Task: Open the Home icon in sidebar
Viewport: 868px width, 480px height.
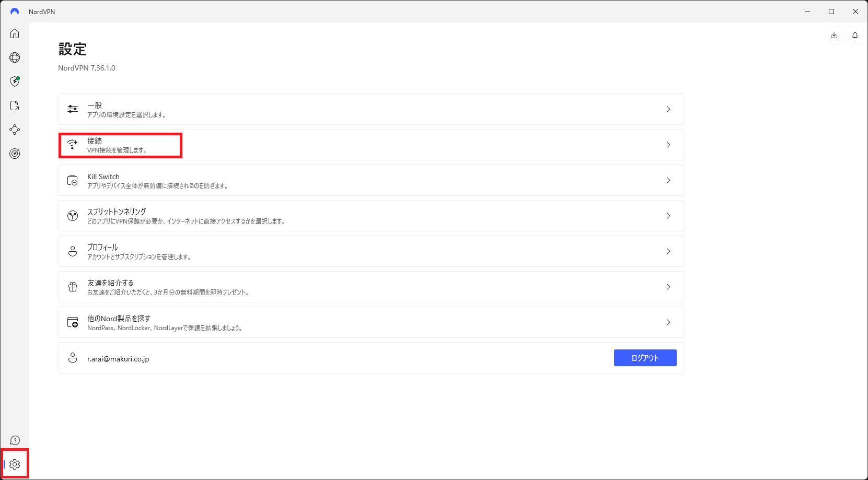Action: click(15, 33)
